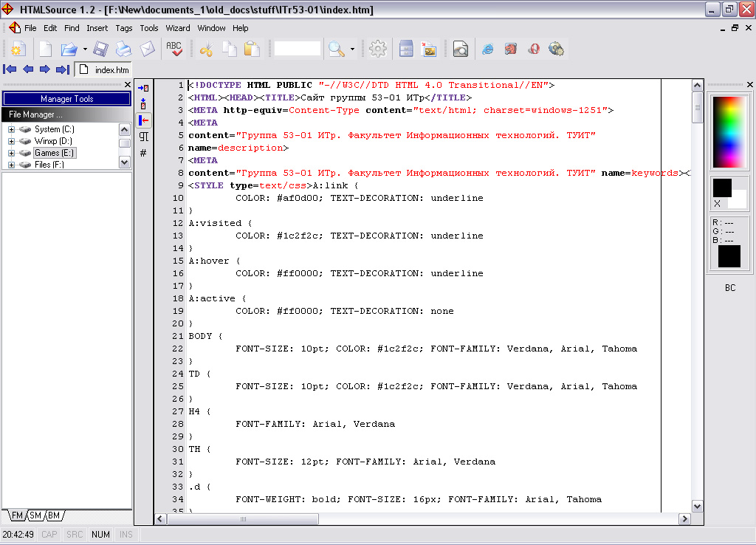Open settings via the gear icon
The image size is (756, 545).
coord(378,49)
